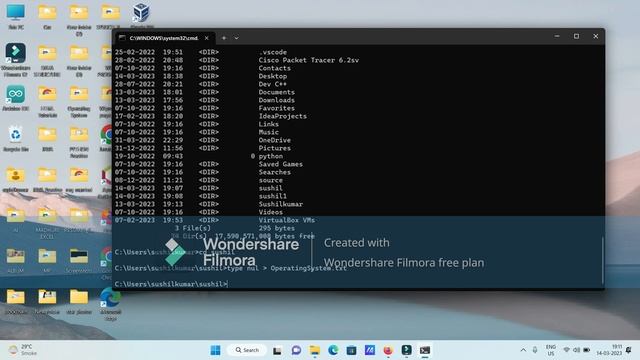Click the .vscode directory entry

tap(273, 52)
